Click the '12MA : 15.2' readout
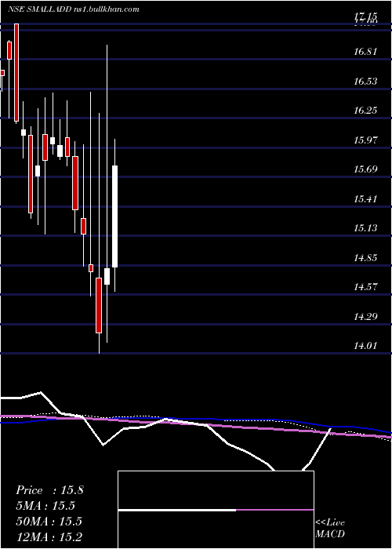Image resolution: width=392 pixels, height=549 pixels. (49, 536)
